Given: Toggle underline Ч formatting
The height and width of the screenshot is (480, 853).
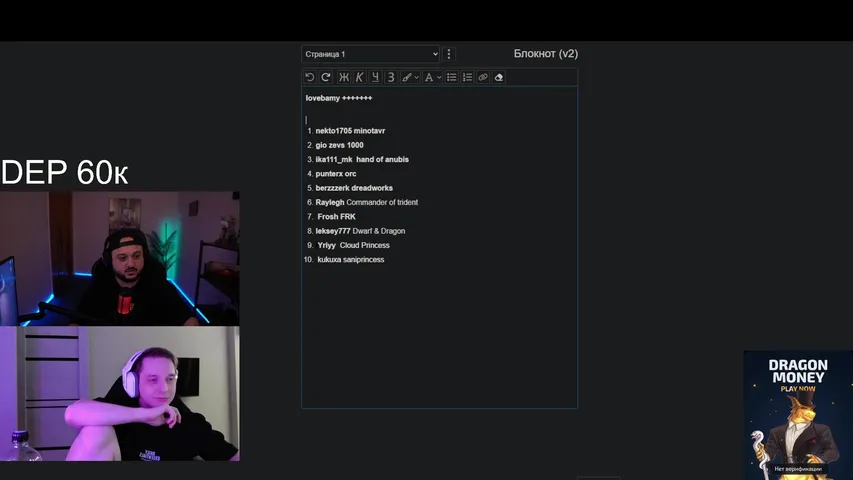Looking at the screenshot, I should tap(375, 77).
